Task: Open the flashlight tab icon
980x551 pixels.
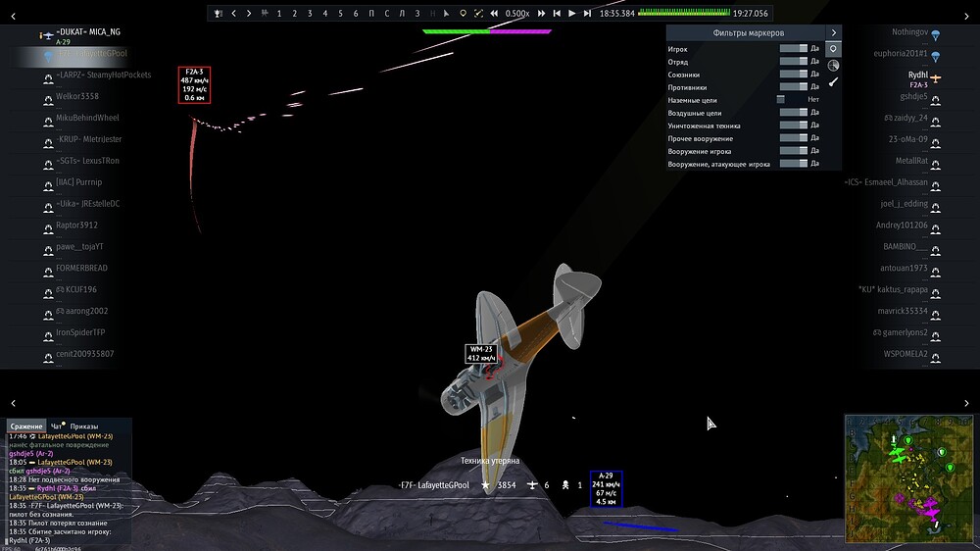Action: point(833,82)
